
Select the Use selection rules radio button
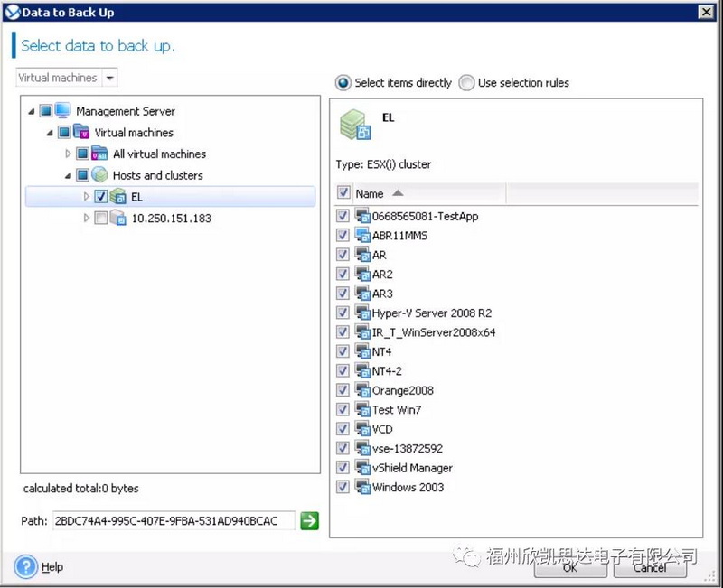click(466, 83)
